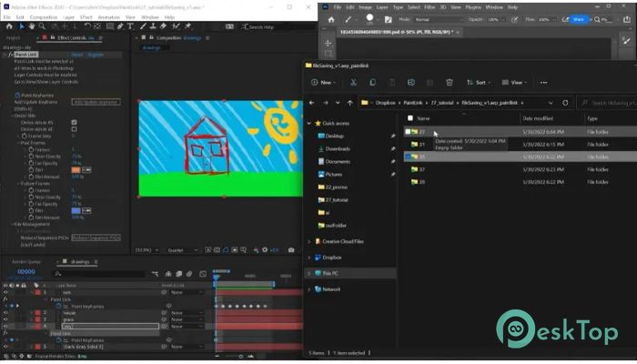Select the Rotation tool in After Effects toolbar
This screenshot has height=364, width=637.
pos(87,26)
